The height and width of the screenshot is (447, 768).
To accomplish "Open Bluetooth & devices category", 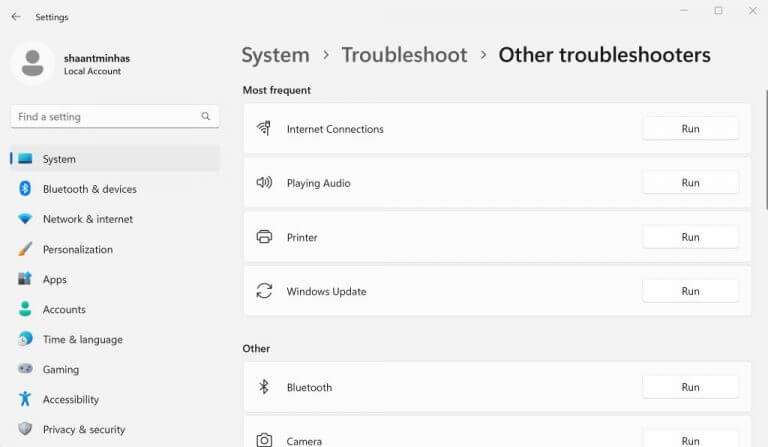I will 115,188.
